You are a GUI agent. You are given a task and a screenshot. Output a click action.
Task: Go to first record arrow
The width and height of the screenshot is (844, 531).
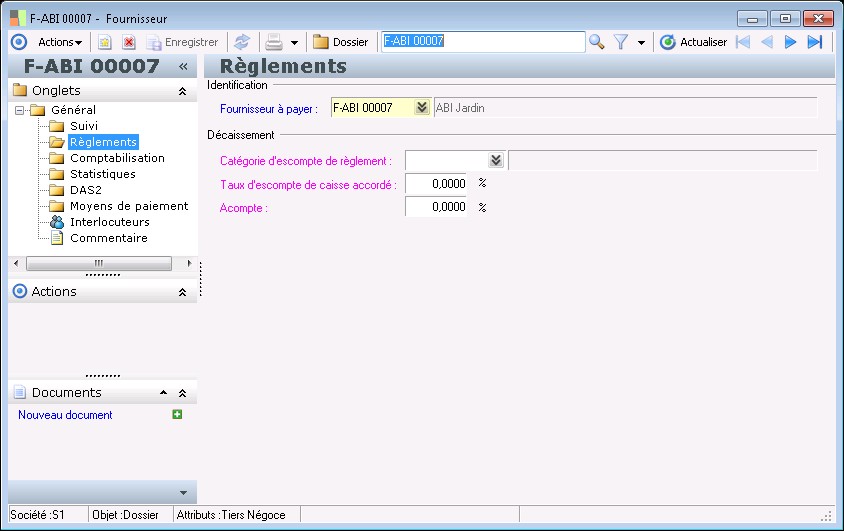(x=743, y=42)
